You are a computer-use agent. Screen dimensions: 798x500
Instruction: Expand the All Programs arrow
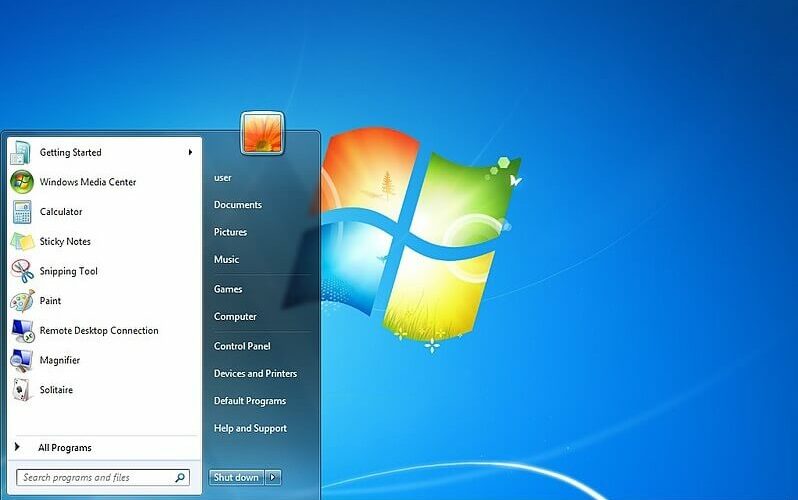coord(17,447)
